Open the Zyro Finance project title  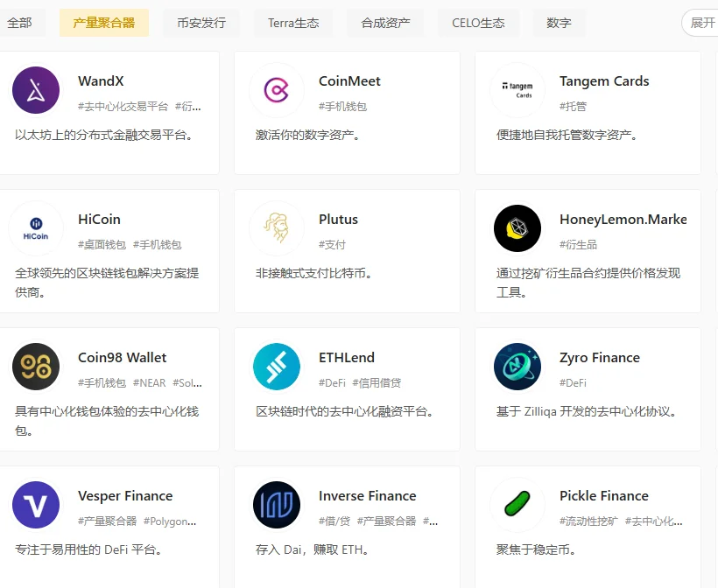(600, 357)
